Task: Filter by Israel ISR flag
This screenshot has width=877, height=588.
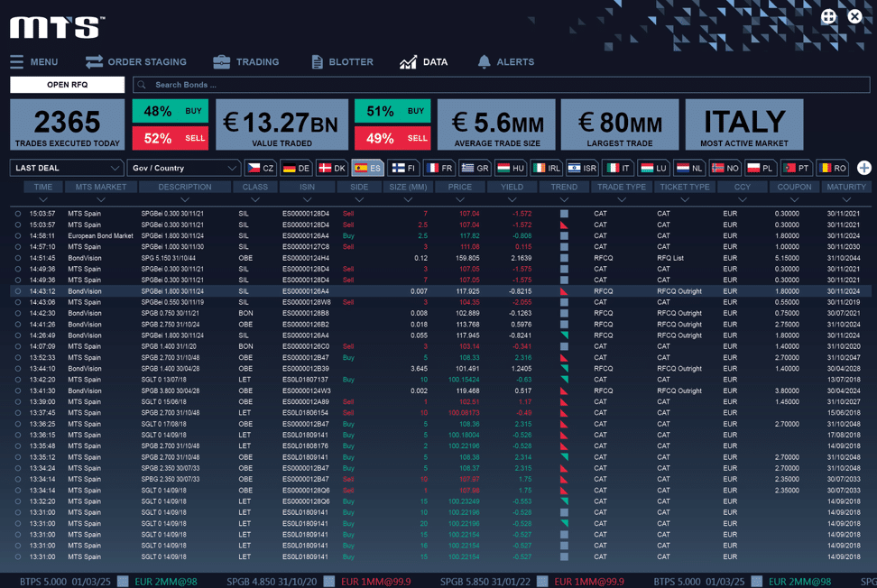Action: point(582,168)
